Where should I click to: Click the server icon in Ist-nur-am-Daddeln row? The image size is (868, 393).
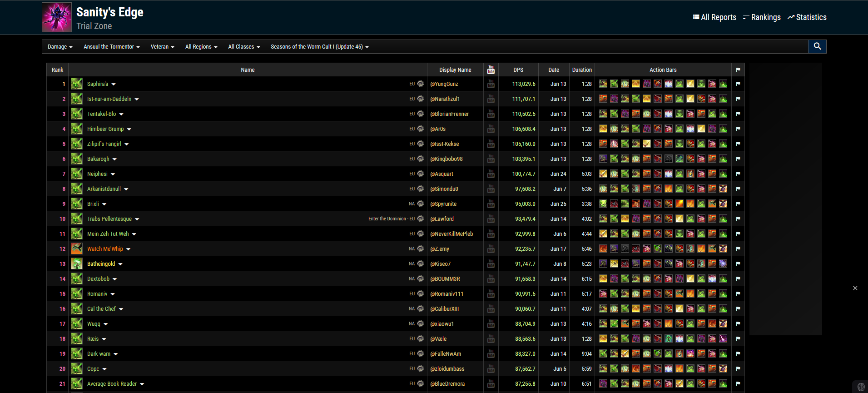(421, 99)
